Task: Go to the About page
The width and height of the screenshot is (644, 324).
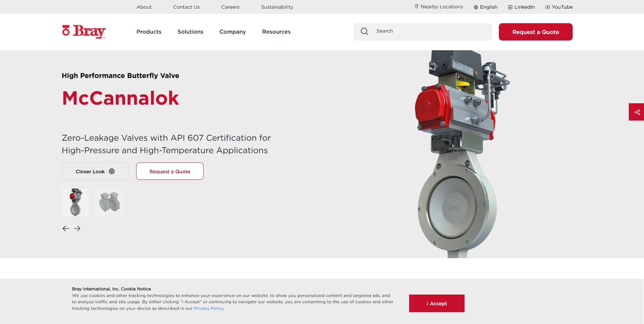Action: (144, 7)
